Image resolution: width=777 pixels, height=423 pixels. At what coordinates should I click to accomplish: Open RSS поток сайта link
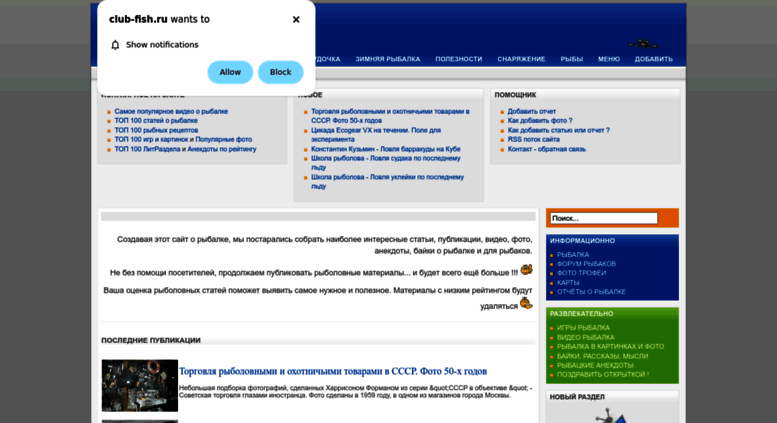pyautogui.click(x=533, y=140)
